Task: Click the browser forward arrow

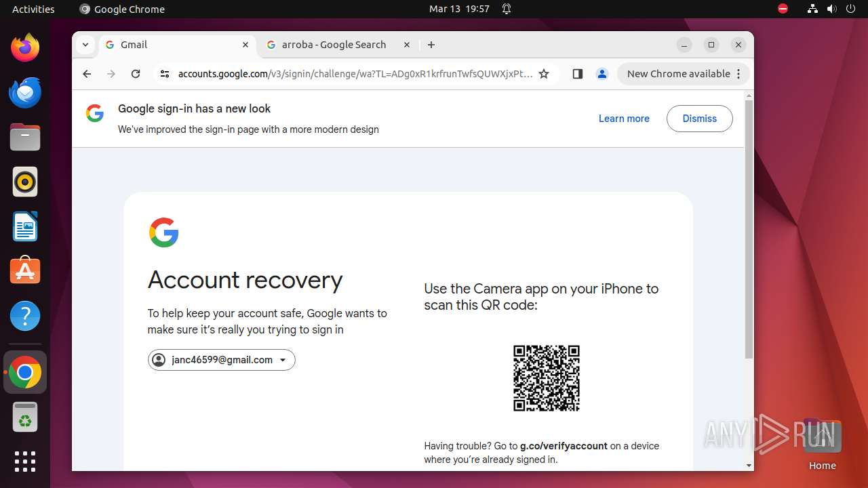Action: 111,74
